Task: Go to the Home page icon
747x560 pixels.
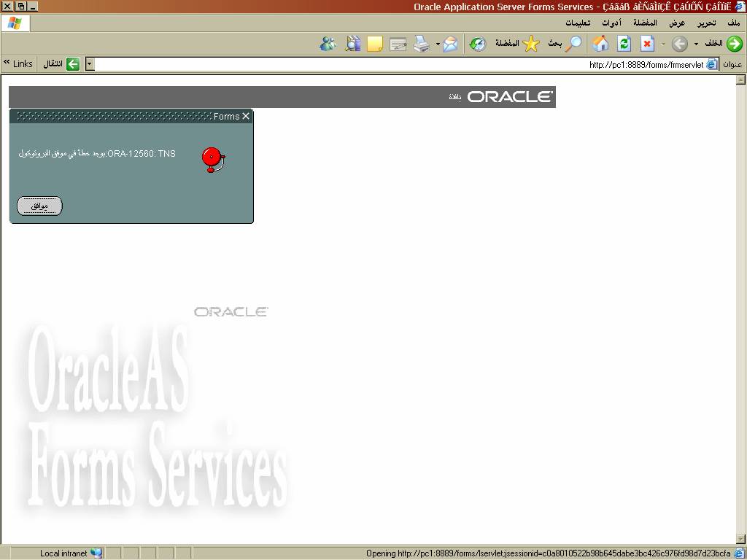Action: [600, 44]
